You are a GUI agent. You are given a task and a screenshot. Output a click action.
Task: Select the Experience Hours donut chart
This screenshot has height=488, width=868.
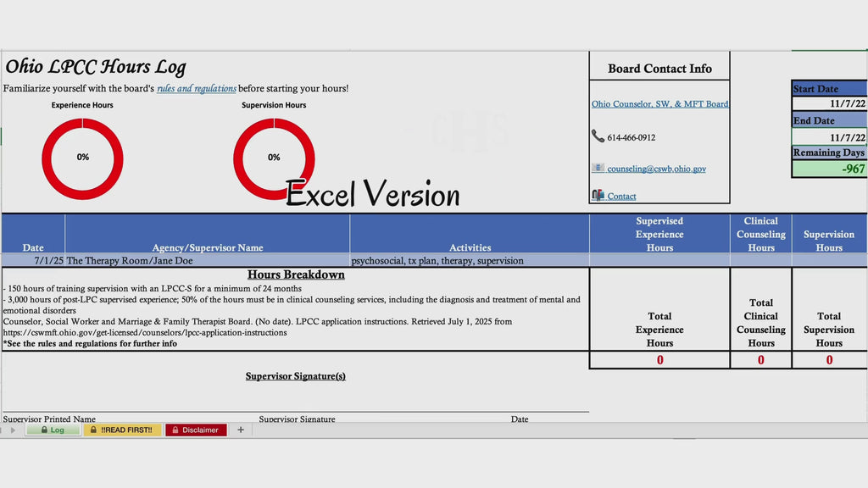coord(82,158)
